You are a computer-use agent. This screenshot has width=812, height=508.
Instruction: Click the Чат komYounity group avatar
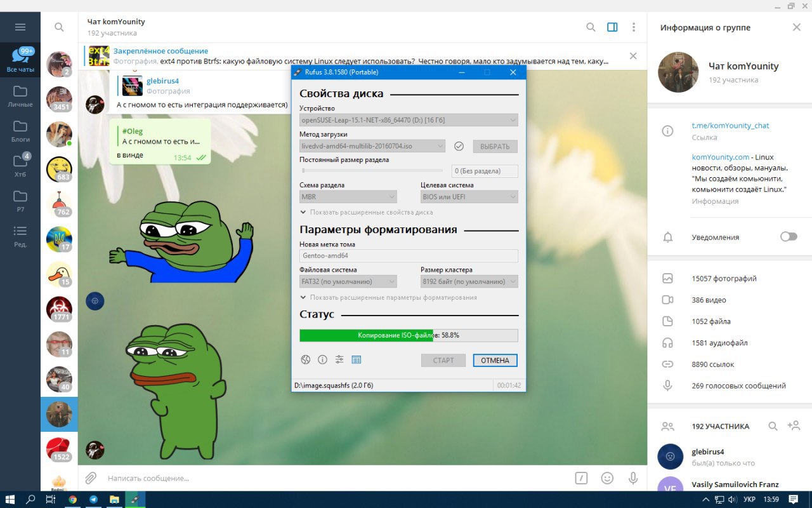click(x=678, y=72)
